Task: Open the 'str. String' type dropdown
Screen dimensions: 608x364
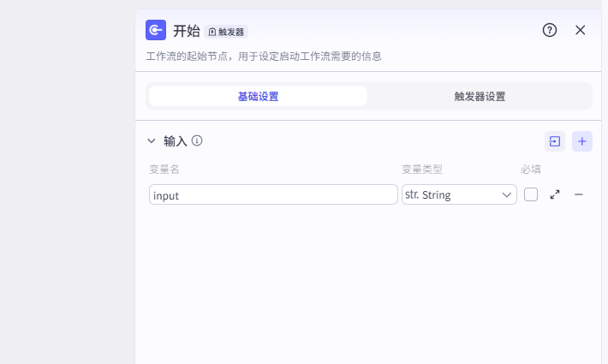Action: click(x=458, y=194)
